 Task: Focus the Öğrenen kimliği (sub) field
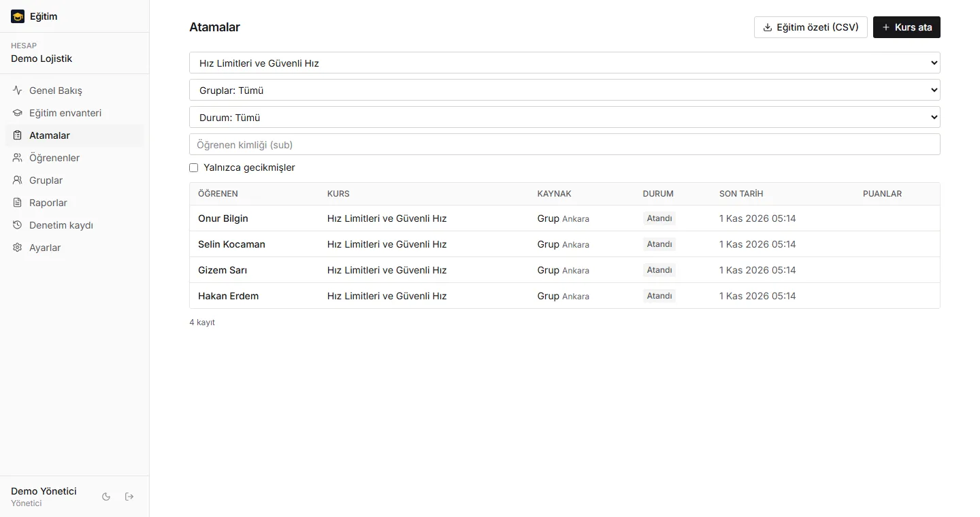[x=565, y=144]
